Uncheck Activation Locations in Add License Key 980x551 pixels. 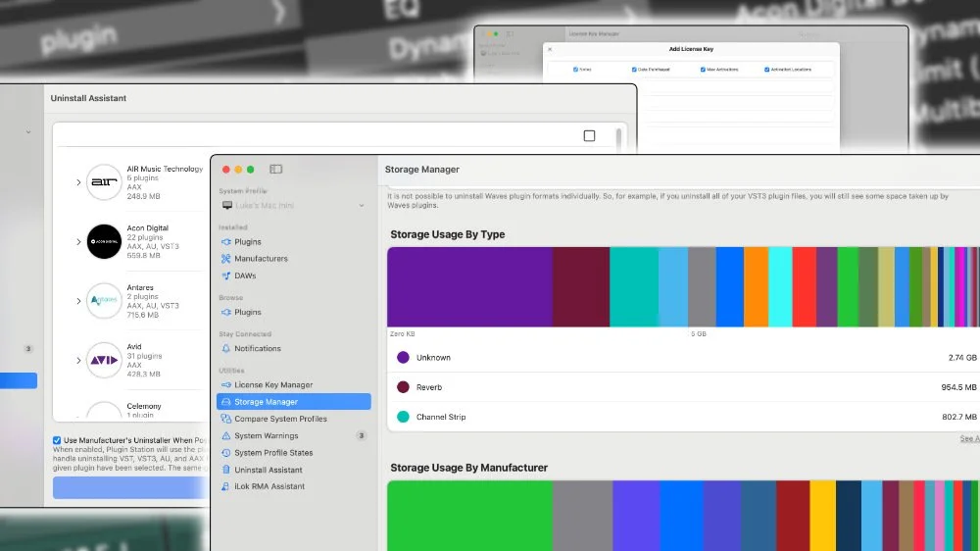tap(767, 70)
